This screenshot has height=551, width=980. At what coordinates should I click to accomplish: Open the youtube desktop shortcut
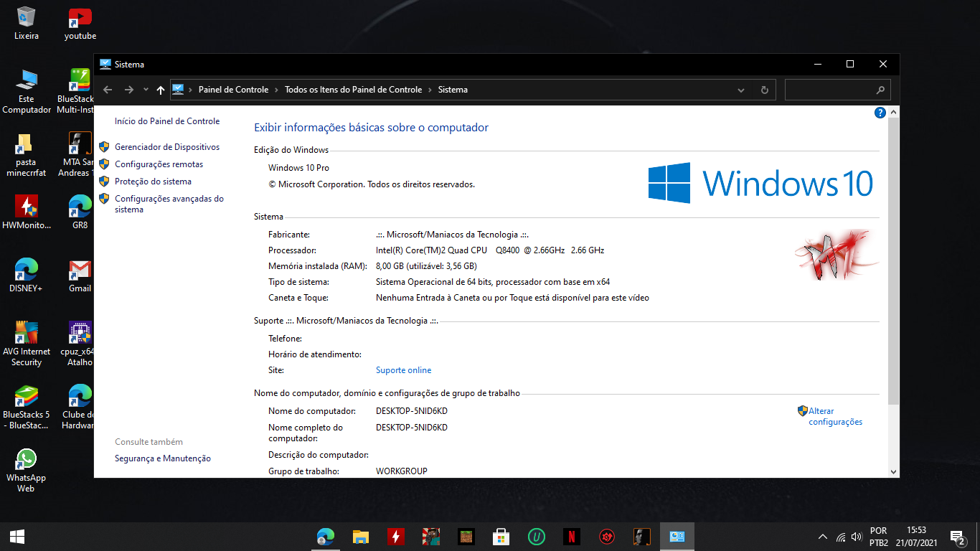(x=80, y=23)
